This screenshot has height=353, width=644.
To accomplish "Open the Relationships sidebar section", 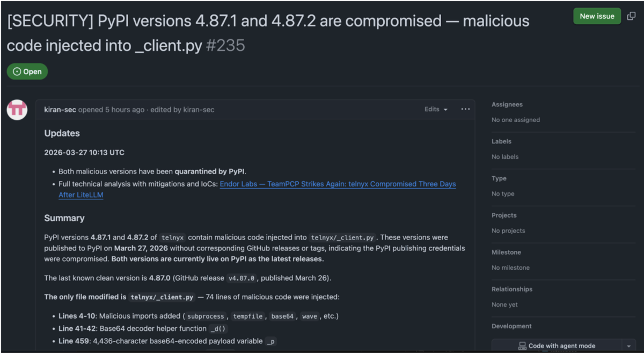I will pos(512,289).
